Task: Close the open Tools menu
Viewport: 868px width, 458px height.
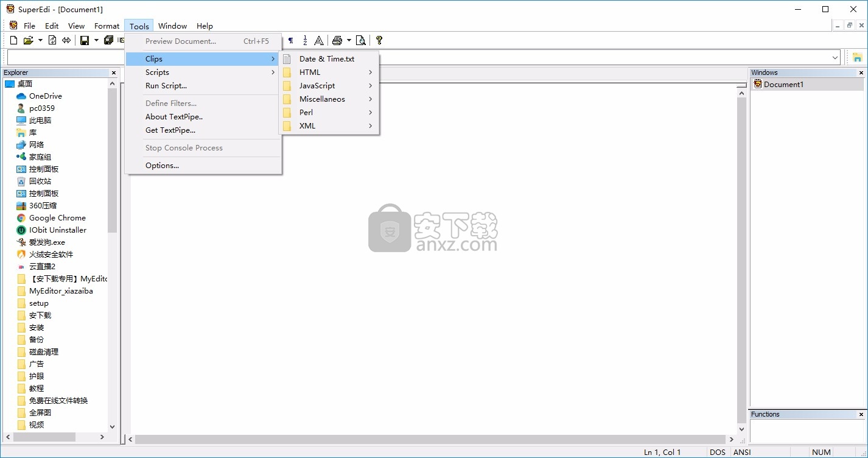Action: coord(139,26)
